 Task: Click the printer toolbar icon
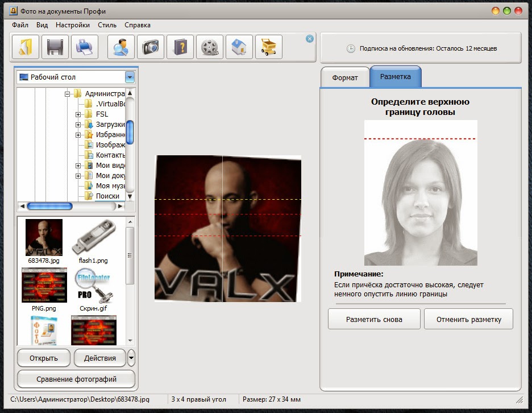coord(85,47)
